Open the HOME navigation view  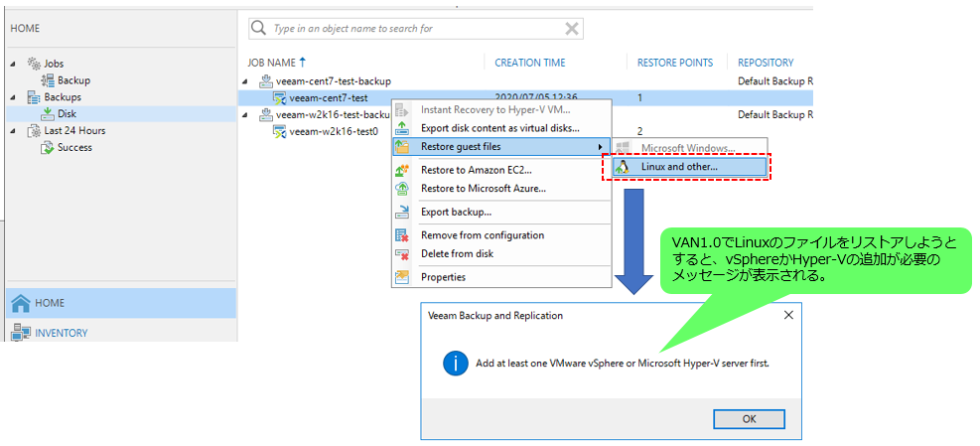[x=121, y=303]
